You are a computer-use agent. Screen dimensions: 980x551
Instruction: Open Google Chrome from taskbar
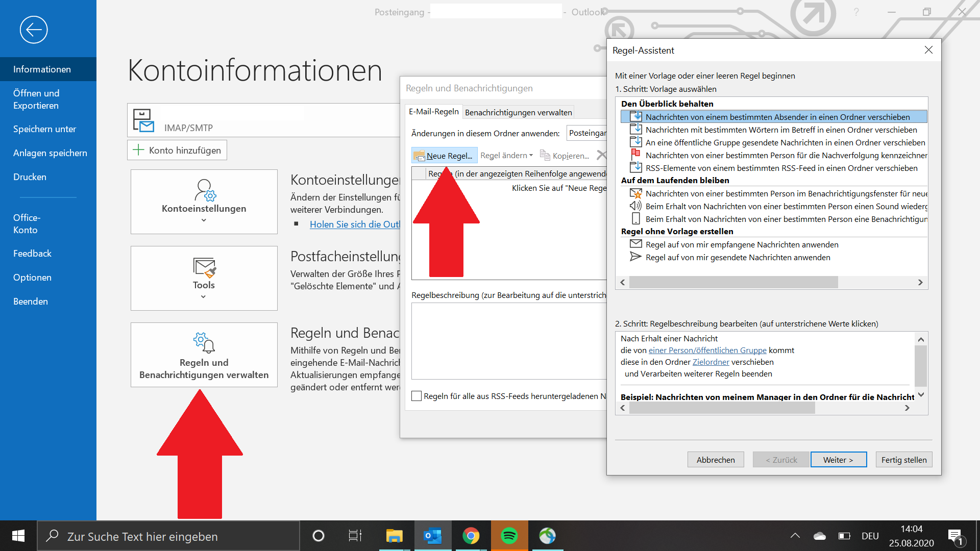click(x=471, y=536)
